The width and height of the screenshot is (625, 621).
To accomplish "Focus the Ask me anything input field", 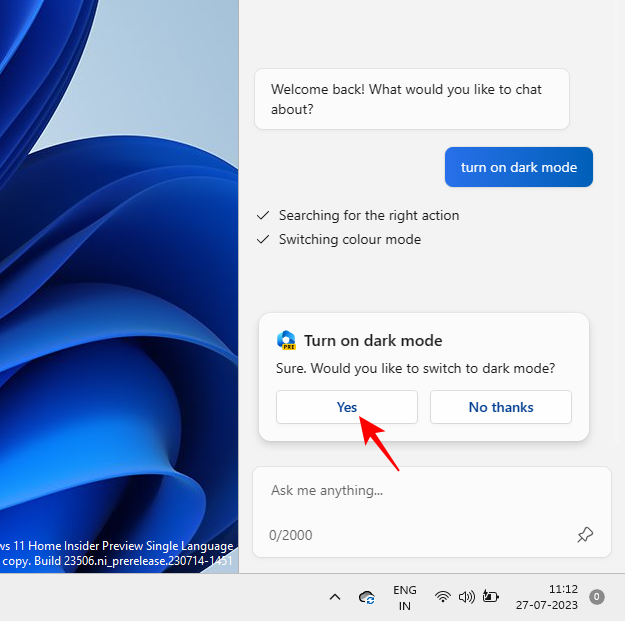I will coord(420,491).
